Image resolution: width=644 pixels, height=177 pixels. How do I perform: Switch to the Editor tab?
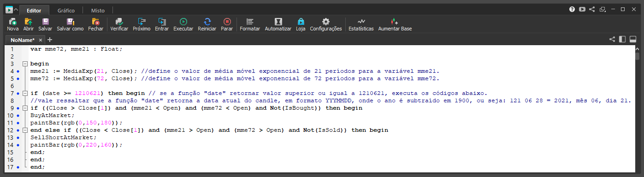click(x=34, y=10)
